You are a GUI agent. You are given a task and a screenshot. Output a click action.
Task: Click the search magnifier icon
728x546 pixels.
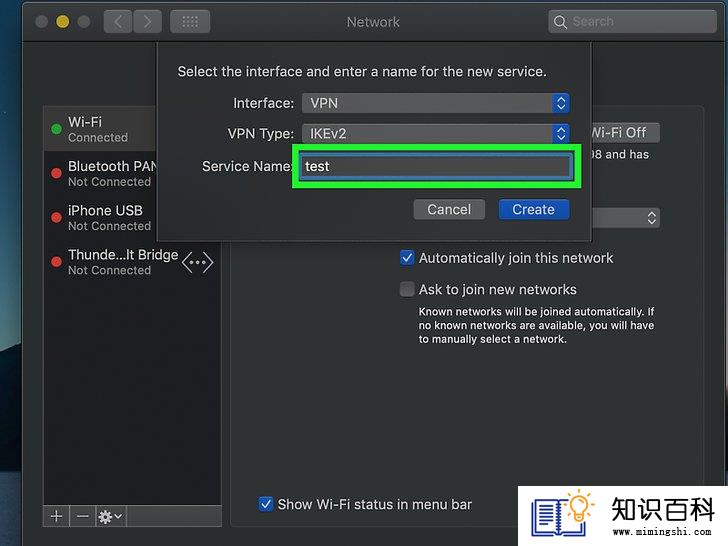pyautogui.click(x=560, y=22)
